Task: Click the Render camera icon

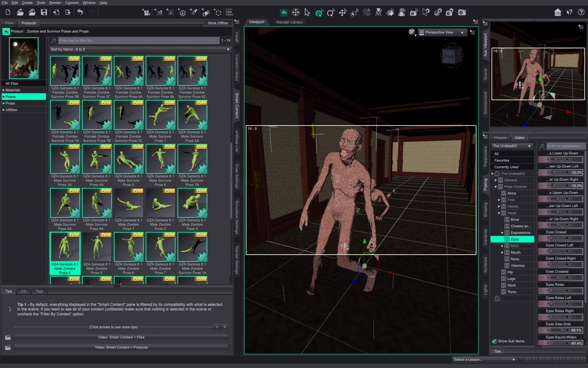Action: pos(462,12)
